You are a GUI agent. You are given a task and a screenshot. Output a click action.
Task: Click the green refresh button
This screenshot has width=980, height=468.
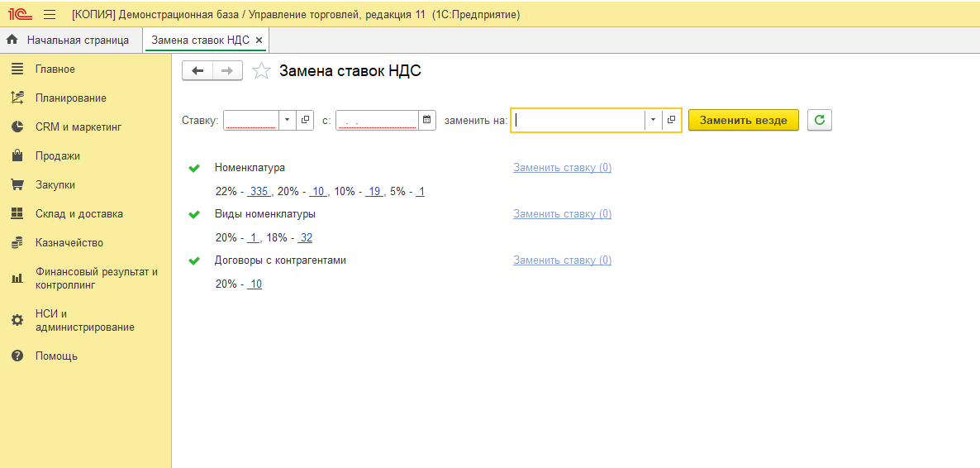pyautogui.click(x=820, y=120)
